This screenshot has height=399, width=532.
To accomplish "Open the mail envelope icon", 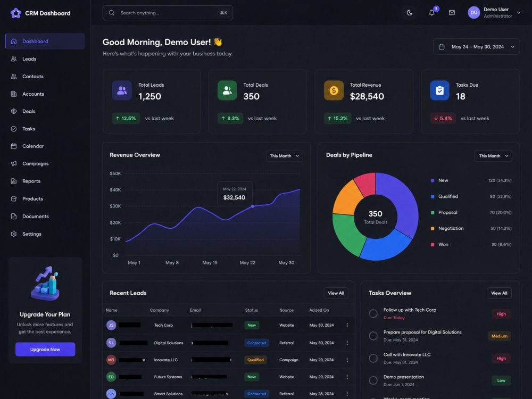I will 452,13.
